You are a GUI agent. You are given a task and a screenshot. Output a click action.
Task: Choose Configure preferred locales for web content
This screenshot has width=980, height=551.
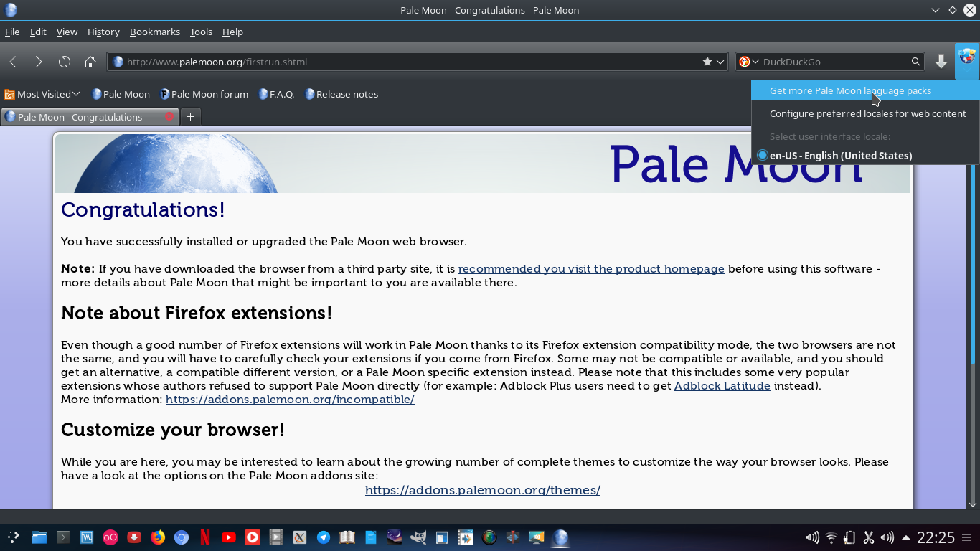click(868, 113)
